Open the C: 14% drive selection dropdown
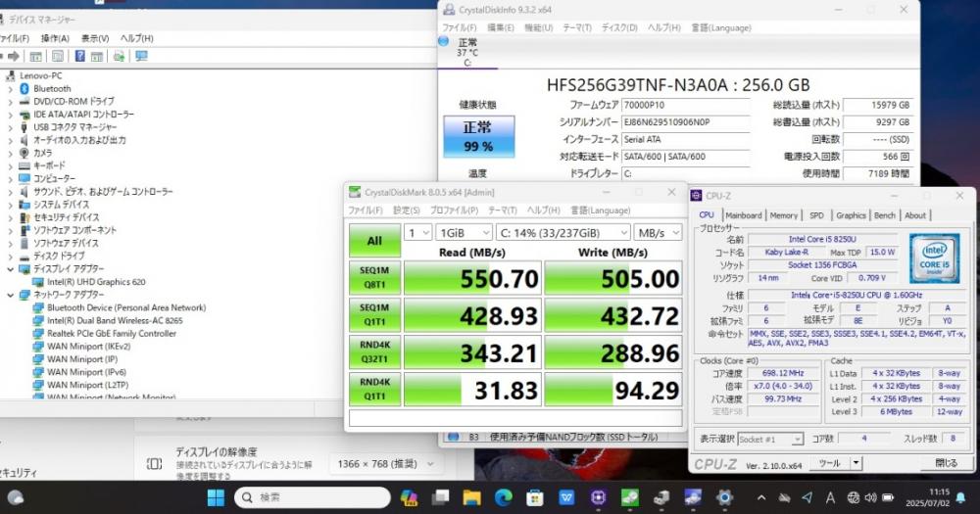 point(563,233)
